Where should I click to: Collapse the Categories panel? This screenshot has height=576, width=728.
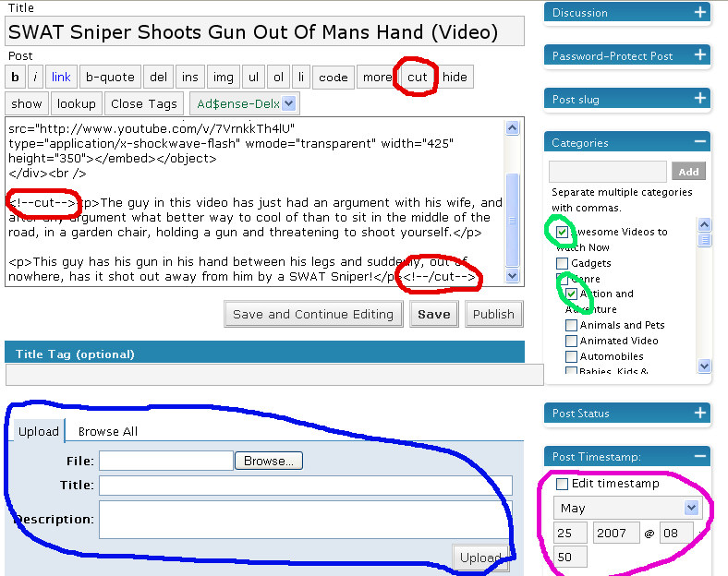700,142
